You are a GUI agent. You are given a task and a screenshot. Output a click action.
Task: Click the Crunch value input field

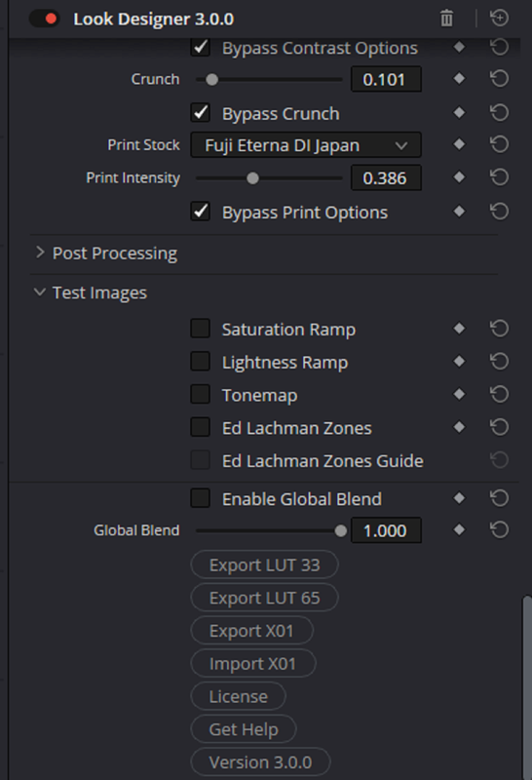tap(386, 79)
